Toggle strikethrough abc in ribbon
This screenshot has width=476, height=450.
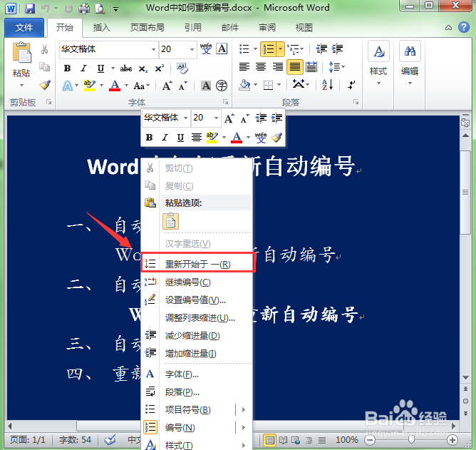click(x=125, y=68)
